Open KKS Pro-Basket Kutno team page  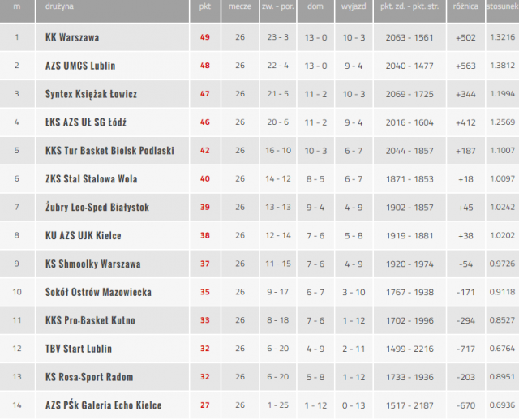pos(90,320)
